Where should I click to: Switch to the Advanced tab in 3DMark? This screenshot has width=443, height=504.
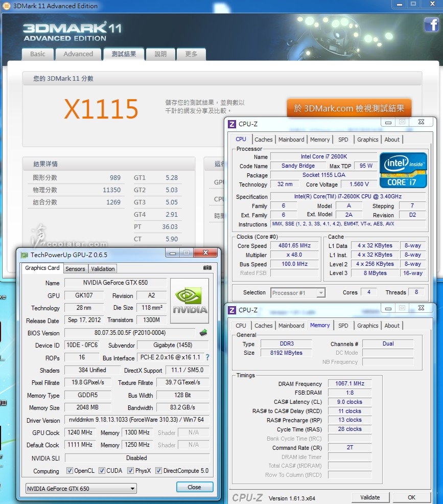(x=78, y=54)
